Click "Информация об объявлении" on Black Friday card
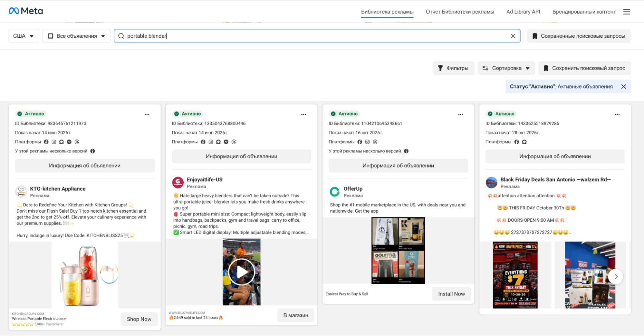The image size is (644, 336). (555, 156)
